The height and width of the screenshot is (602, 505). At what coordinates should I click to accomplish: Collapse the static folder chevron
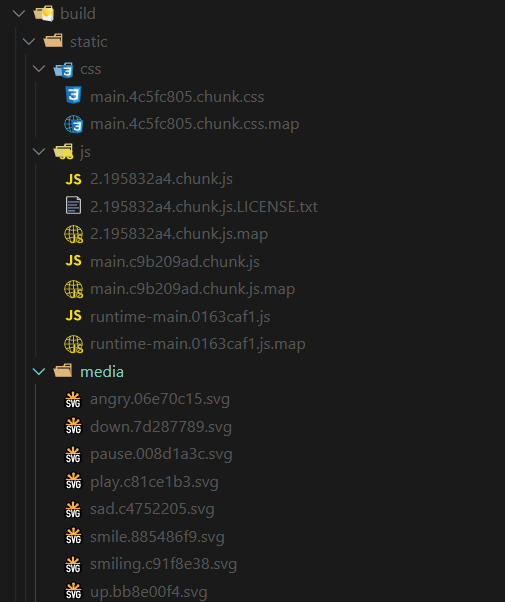coord(29,41)
